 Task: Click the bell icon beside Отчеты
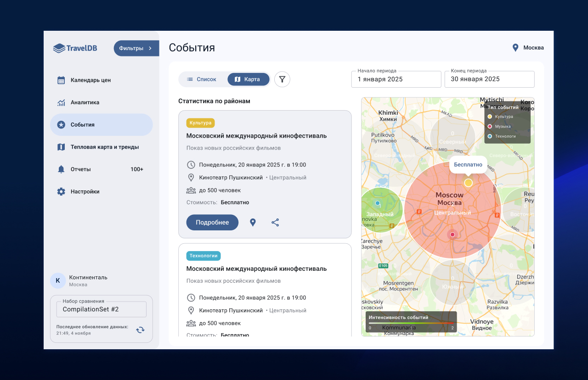coord(61,169)
